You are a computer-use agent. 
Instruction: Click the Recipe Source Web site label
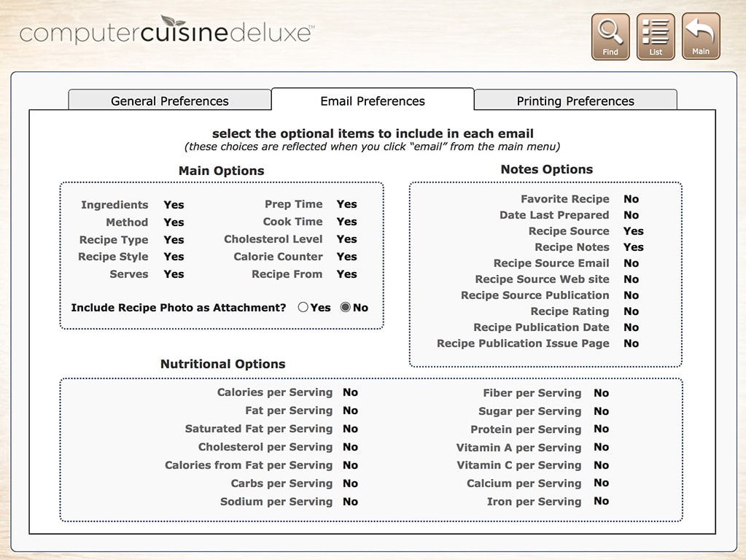[x=542, y=279]
